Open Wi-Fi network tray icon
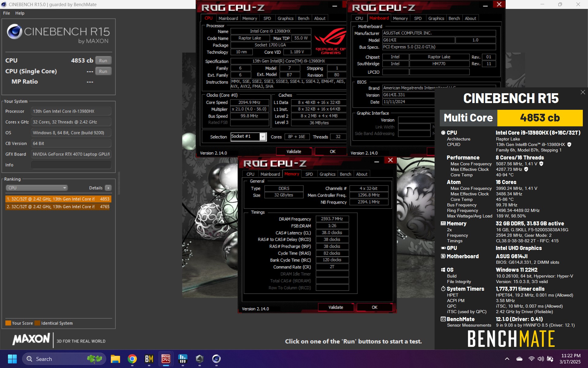Image resolution: width=588 pixels, height=368 pixels. [531, 359]
